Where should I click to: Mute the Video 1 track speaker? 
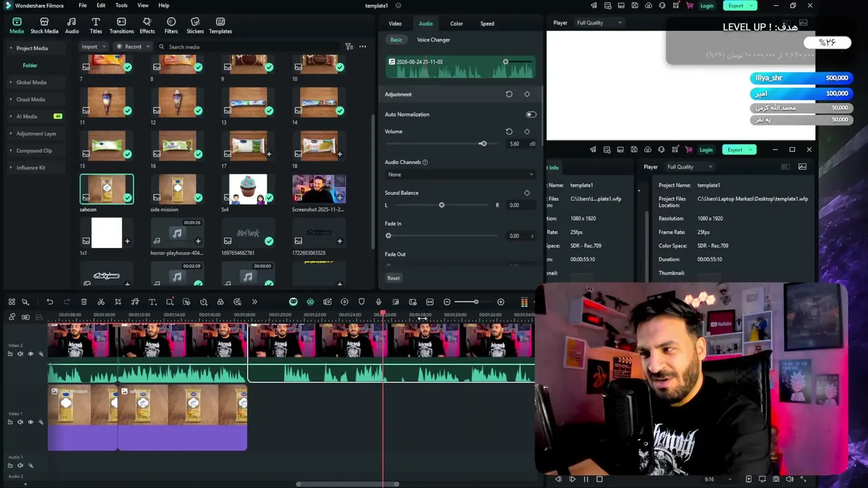pos(20,422)
